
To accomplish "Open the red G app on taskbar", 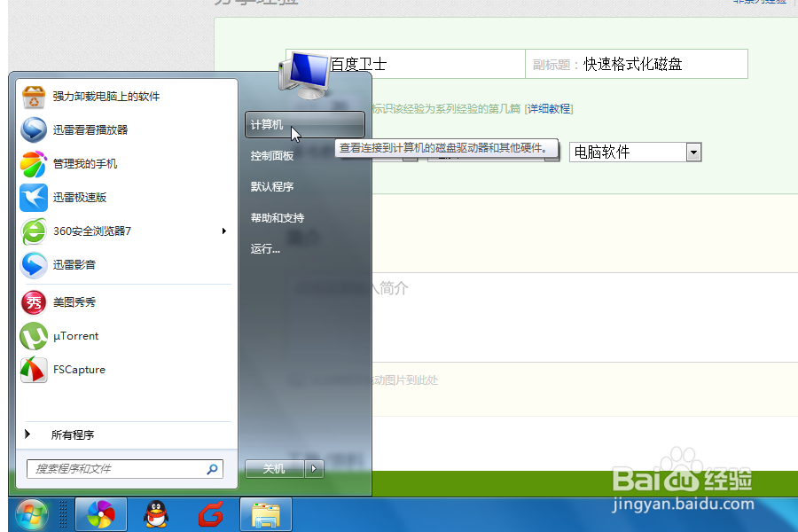I will (x=211, y=514).
